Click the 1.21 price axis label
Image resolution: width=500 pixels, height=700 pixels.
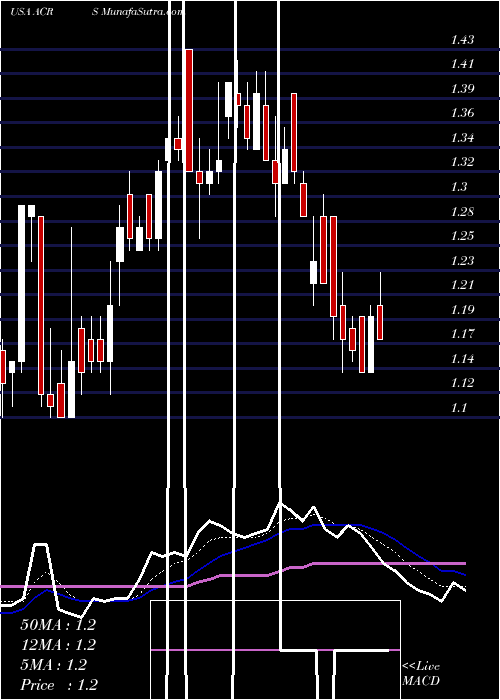[462, 285]
